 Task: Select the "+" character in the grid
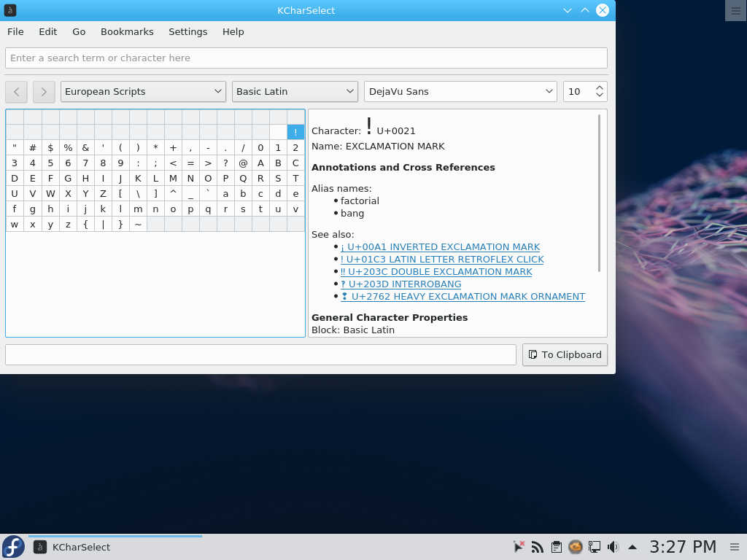click(173, 147)
